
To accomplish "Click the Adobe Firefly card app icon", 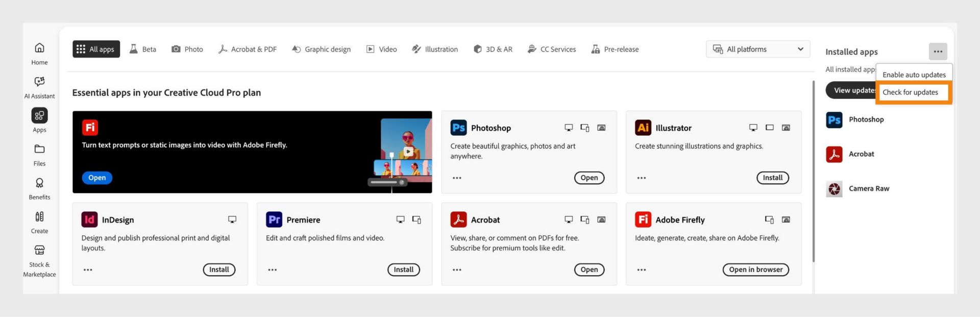I will 643,220.
